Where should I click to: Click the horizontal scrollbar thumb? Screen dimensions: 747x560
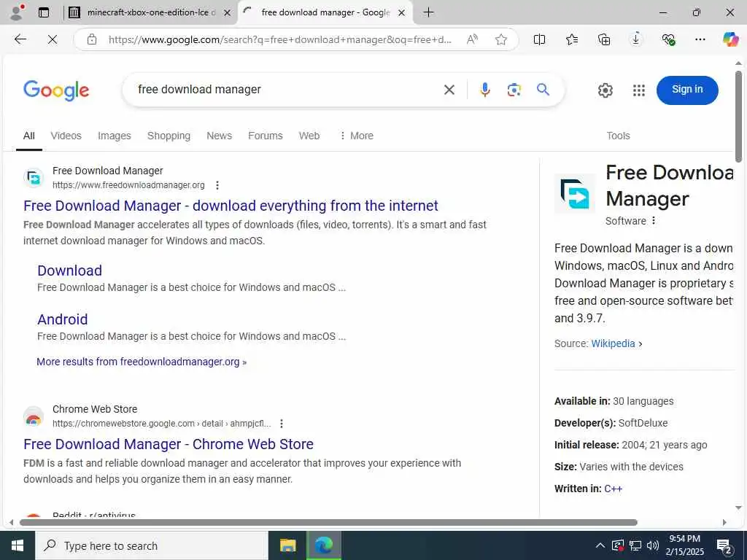[x=328, y=522]
